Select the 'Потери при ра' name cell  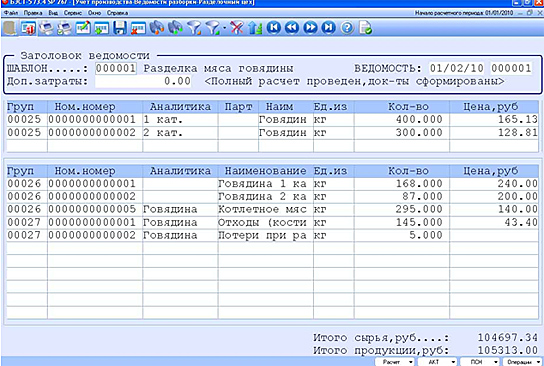pyautogui.click(x=266, y=235)
